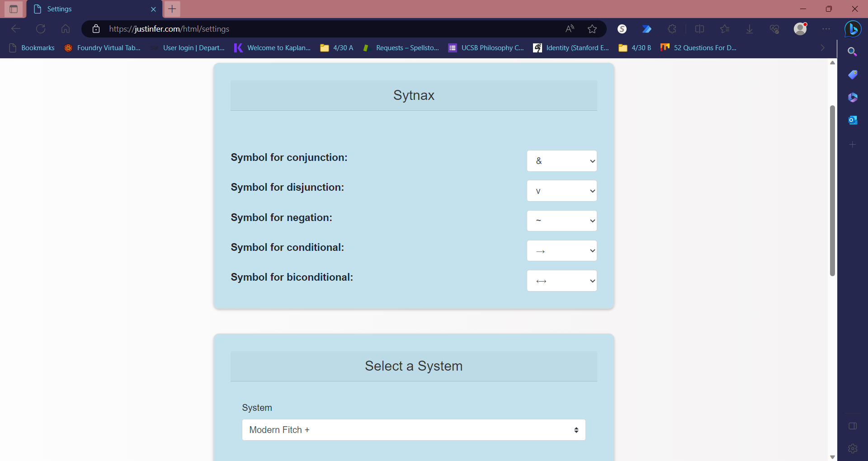Click the sidebar search magnifier icon
Image resolution: width=868 pixels, height=461 pixels.
click(x=853, y=52)
